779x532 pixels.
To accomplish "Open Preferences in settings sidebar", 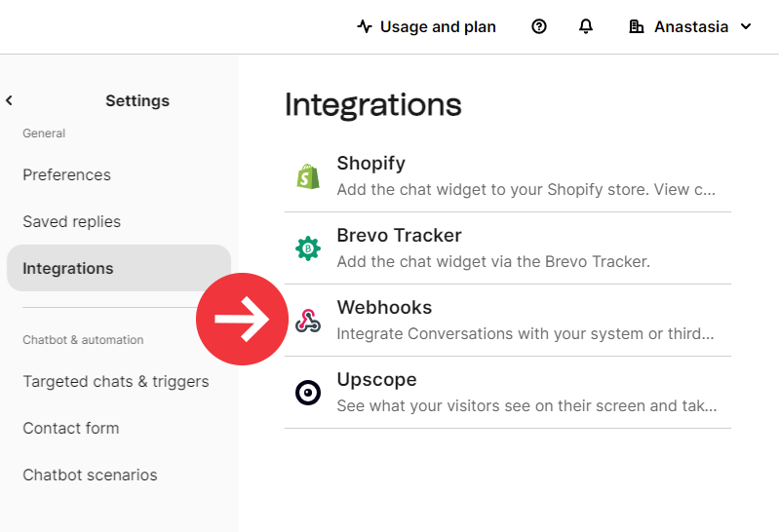I will pos(66,174).
